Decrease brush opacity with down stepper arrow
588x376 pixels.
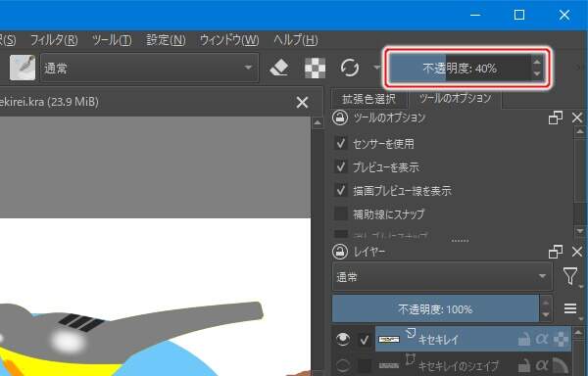[537, 74]
